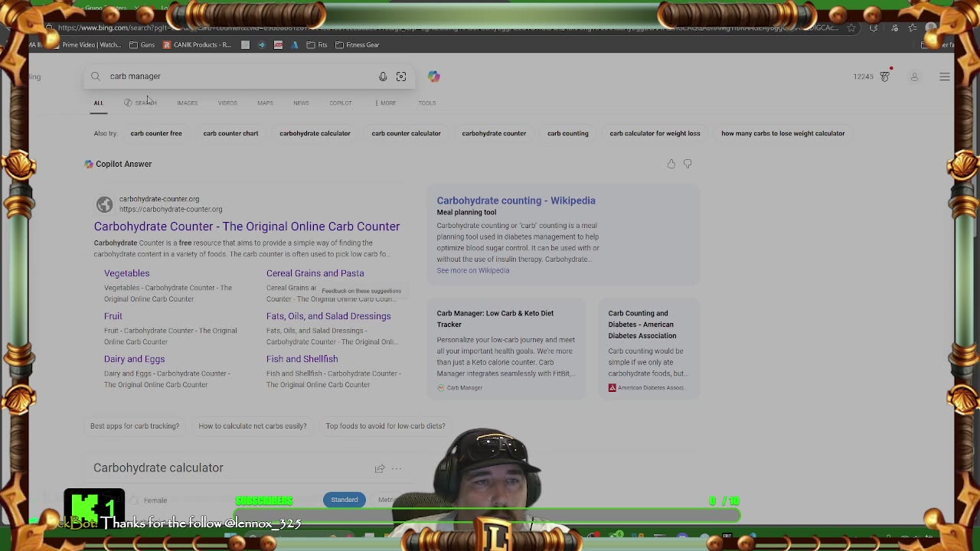Click the 12245 rewards points count
This screenshot has width=980, height=551.
(x=864, y=77)
